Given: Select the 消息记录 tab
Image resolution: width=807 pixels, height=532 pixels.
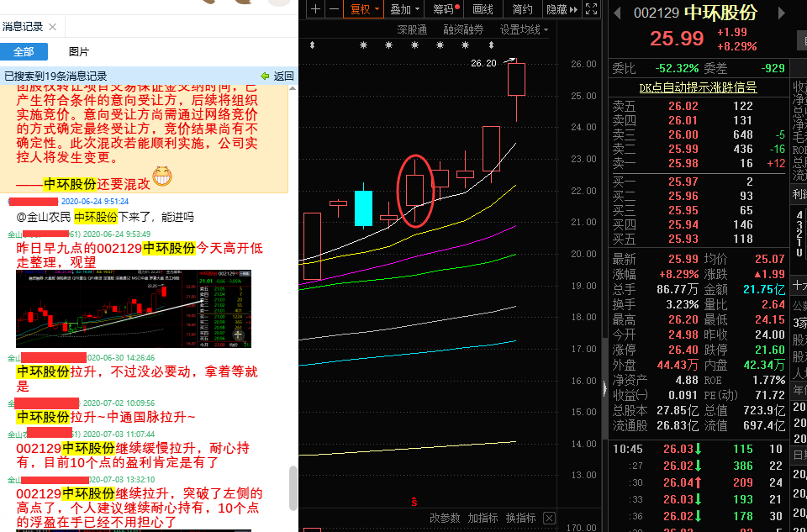Looking at the screenshot, I should tap(23, 27).
